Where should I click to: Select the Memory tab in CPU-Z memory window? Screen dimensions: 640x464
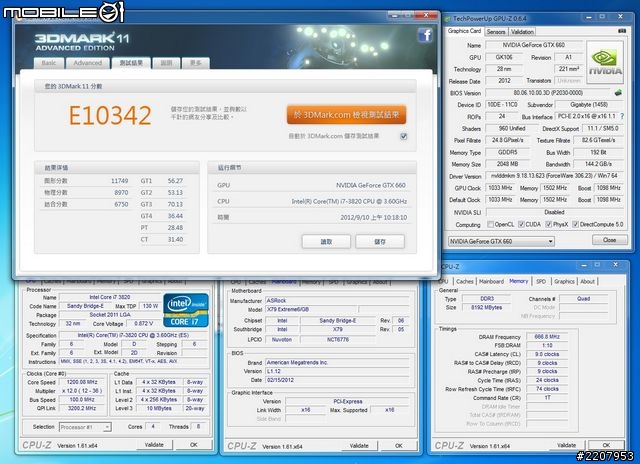tap(518, 281)
